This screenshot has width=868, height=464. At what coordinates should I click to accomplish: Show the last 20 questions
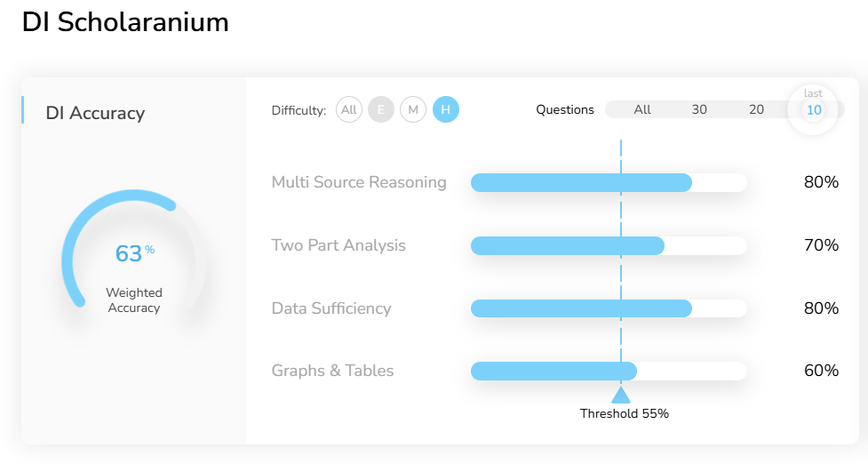756,110
